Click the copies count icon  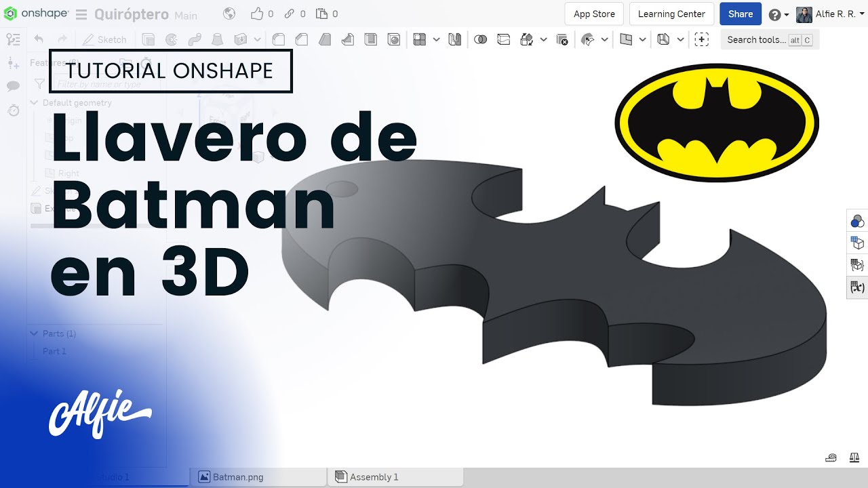(322, 14)
